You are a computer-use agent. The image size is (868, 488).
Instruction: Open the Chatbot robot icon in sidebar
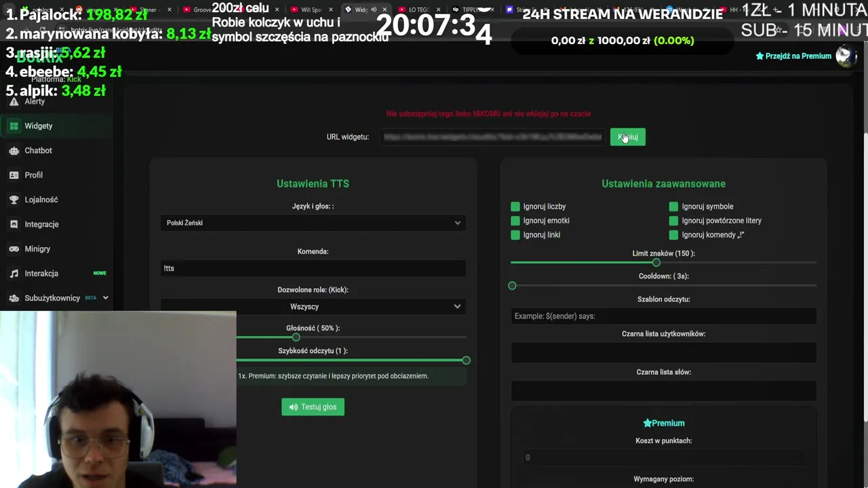(x=14, y=150)
